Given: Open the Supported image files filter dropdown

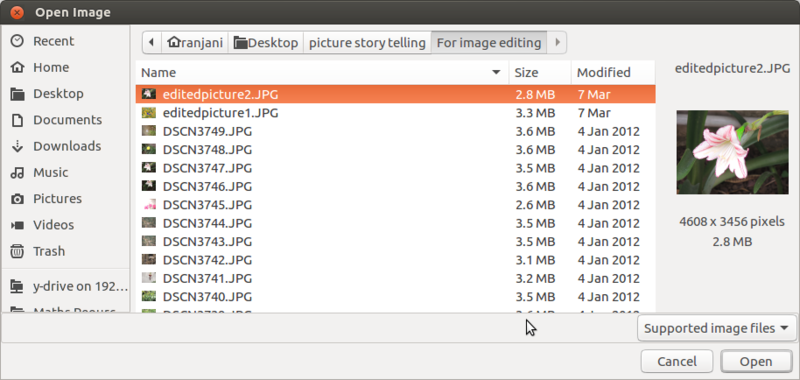Looking at the screenshot, I should click(x=716, y=328).
